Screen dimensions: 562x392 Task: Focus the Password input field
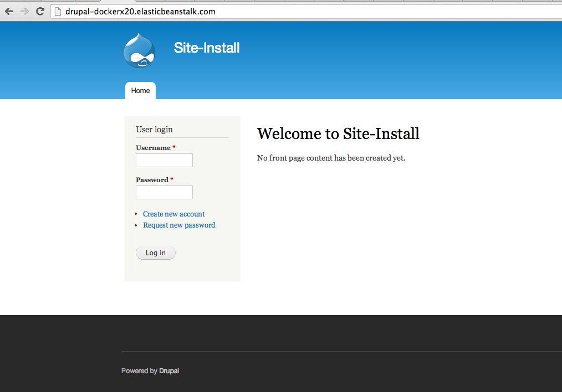pos(164,192)
